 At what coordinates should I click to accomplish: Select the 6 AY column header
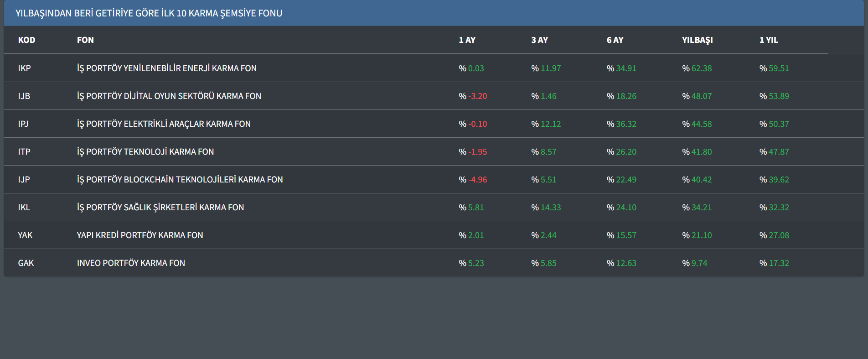[615, 40]
